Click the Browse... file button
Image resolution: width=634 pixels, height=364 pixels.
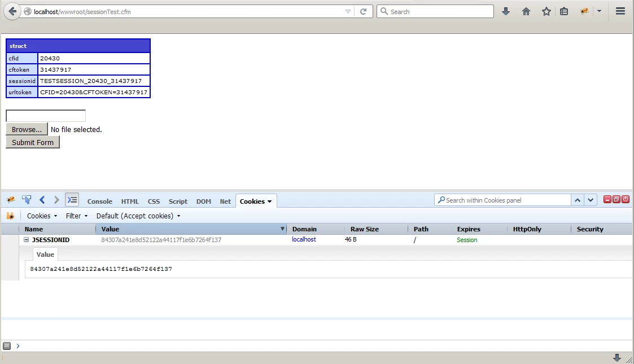pos(27,129)
